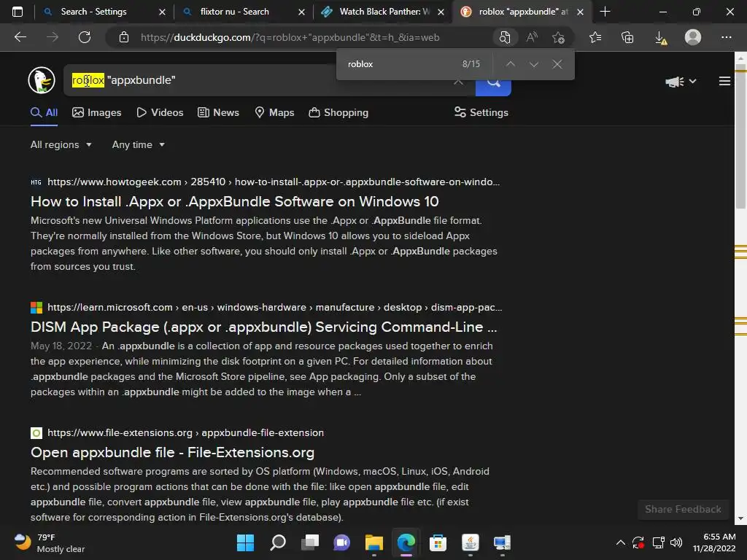Image resolution: width=747 pixels, height=560 pixels.
Task: Switch to the Search - Settings tab
Action: [x=93, y=12]
